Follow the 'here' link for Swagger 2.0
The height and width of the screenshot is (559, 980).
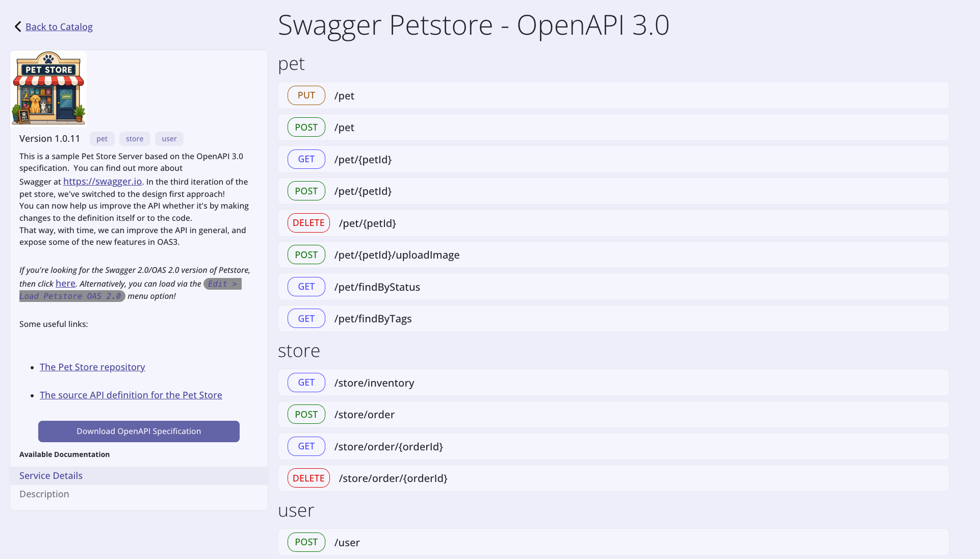pyautogui.click(x=65, y=284)
